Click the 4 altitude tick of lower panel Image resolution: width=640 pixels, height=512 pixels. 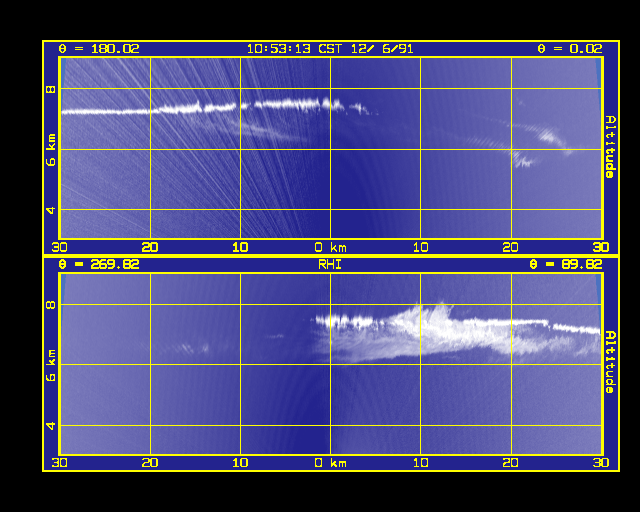[x=51, y=426]
